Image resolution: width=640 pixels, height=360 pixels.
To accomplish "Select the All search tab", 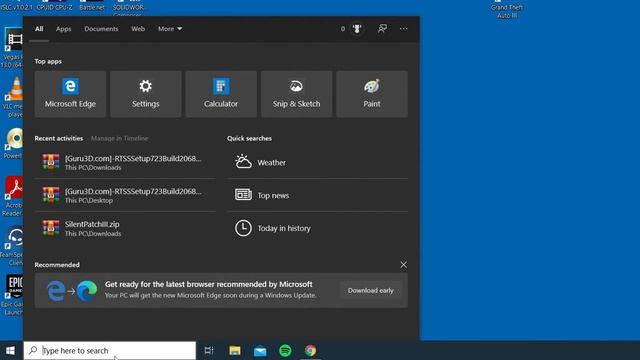I will (39, 29).
